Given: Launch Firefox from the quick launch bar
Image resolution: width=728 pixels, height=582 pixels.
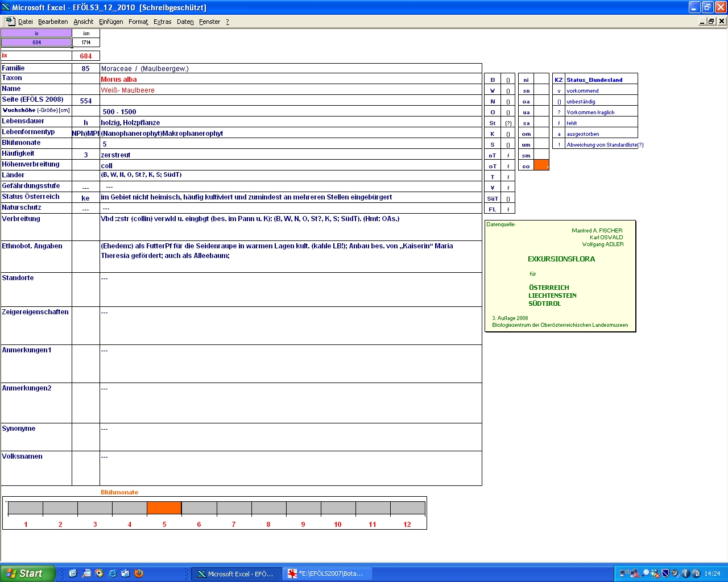Looking at the screenshot, I should tap(139, 573).
